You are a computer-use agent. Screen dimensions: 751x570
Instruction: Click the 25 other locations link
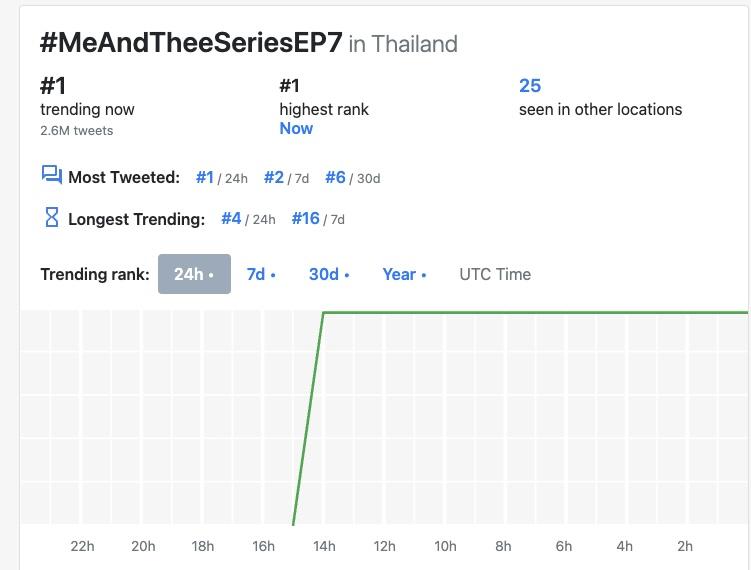tap(530, 86)
